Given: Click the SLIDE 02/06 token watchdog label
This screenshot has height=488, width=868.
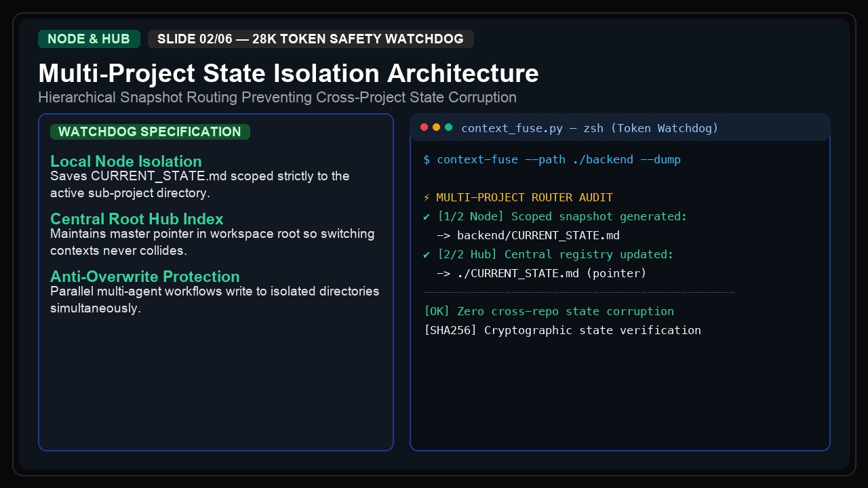Looking at the screenshot, I should tap(311, 39).
